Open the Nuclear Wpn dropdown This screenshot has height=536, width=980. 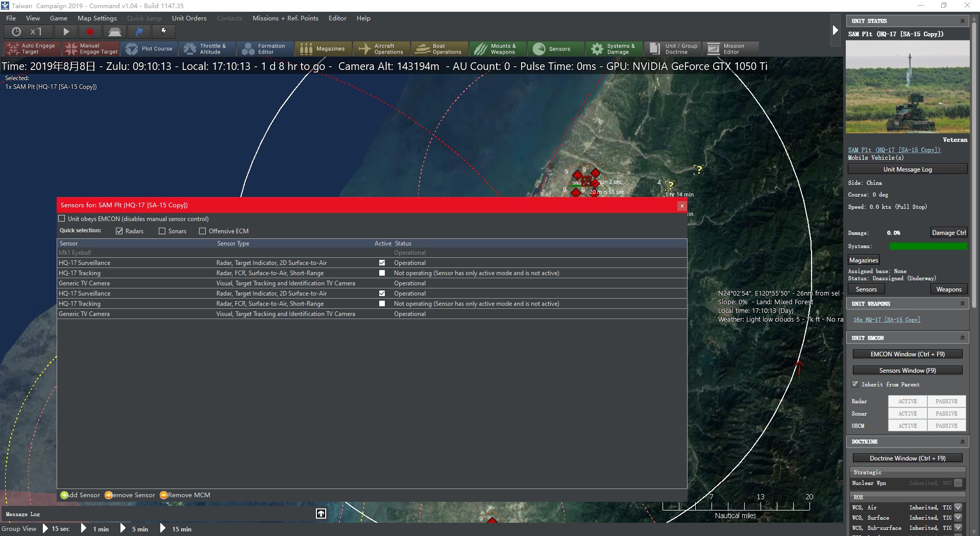coord(958,483)
